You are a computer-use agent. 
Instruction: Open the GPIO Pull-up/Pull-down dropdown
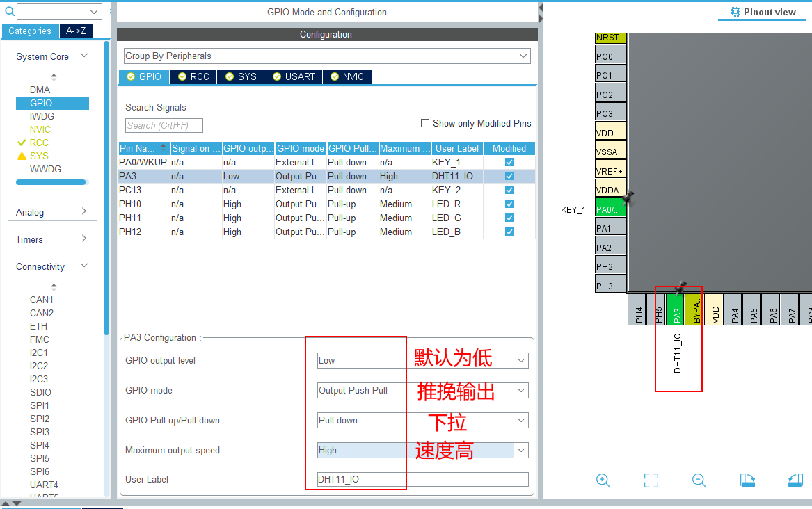pos(422,421)
